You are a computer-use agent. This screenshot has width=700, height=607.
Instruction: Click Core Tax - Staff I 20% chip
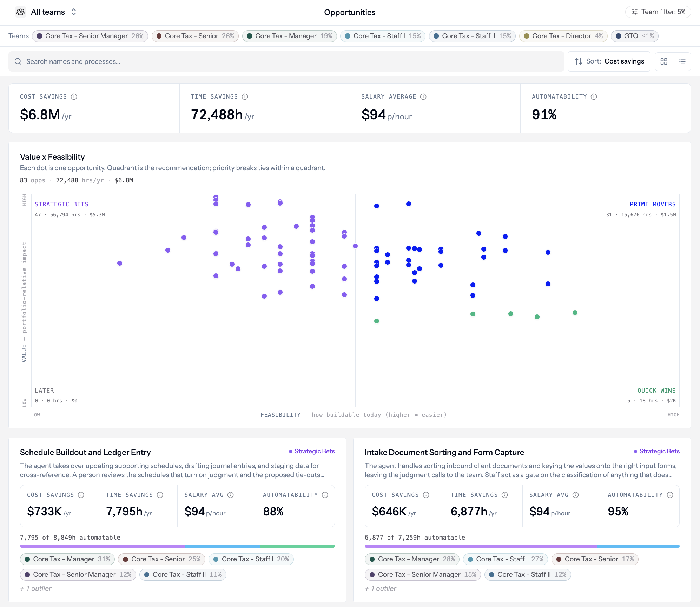click(x=251, y=559)
